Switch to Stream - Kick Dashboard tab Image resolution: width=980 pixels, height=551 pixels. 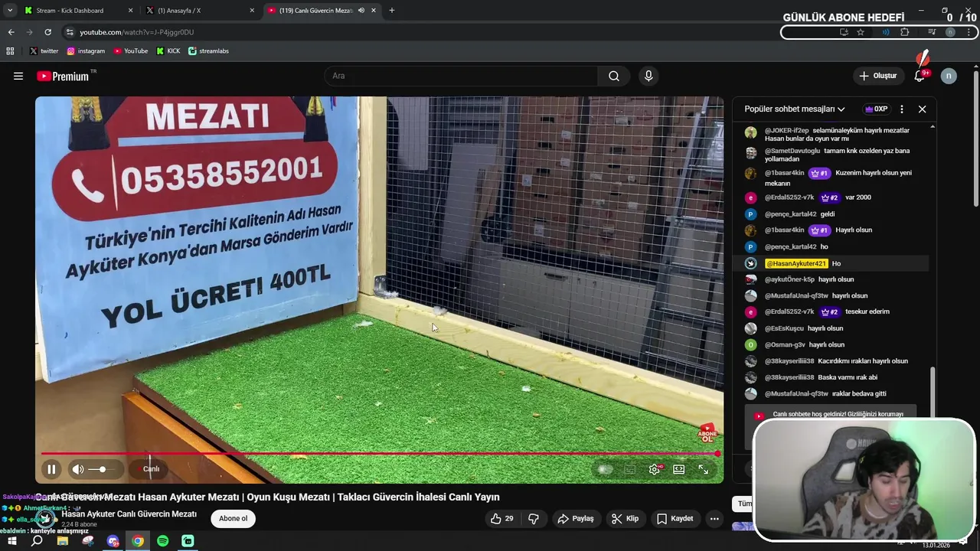point(77,11)
